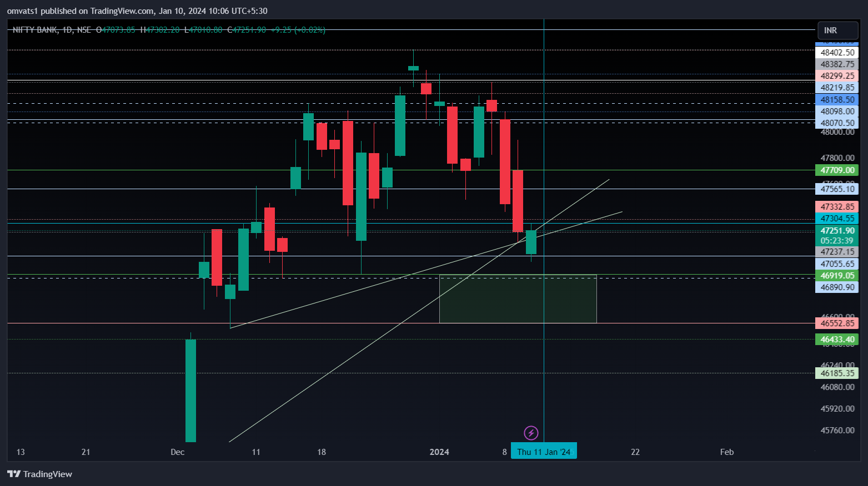Click the 48070.50 price label
868x486 pixels.
[837, 123]
